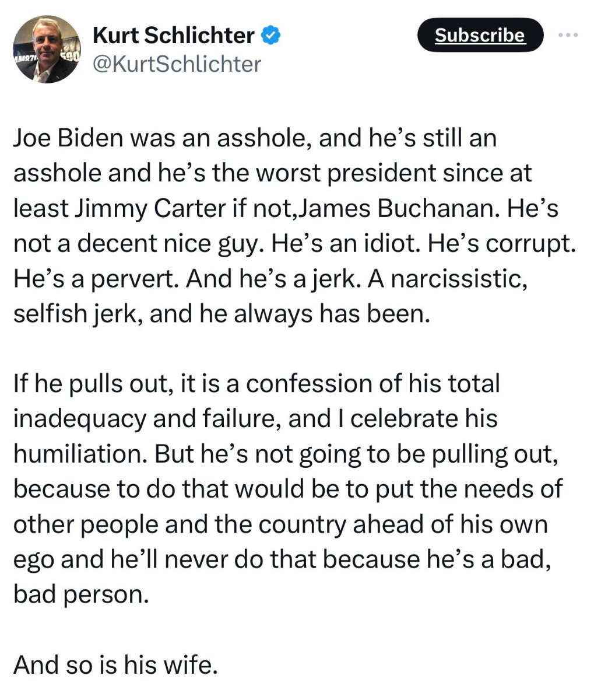Click the phrase "selfish jerk" in the tweet
594x700 pixels.
pos(78,314)
